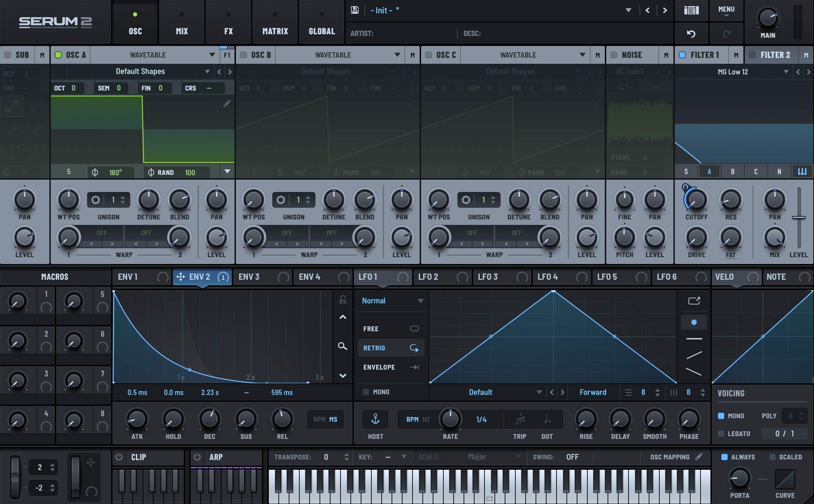
Task: Click the LFO export shape icon
Action: (694, 301)
